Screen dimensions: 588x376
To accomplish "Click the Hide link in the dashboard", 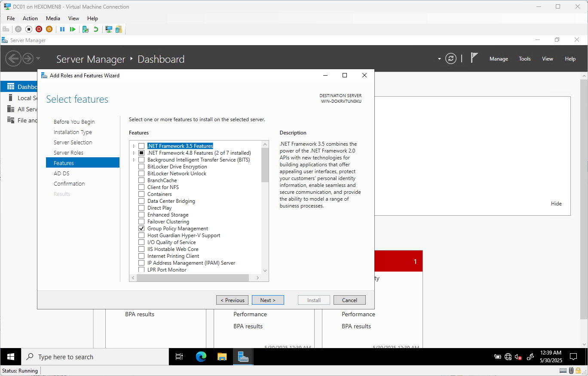I will 556,204.
